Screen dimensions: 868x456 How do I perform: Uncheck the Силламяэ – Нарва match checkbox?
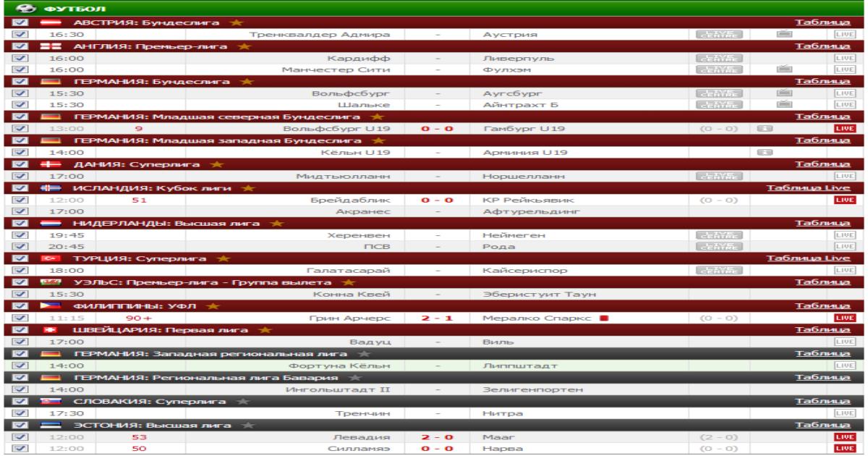point(20,449)
